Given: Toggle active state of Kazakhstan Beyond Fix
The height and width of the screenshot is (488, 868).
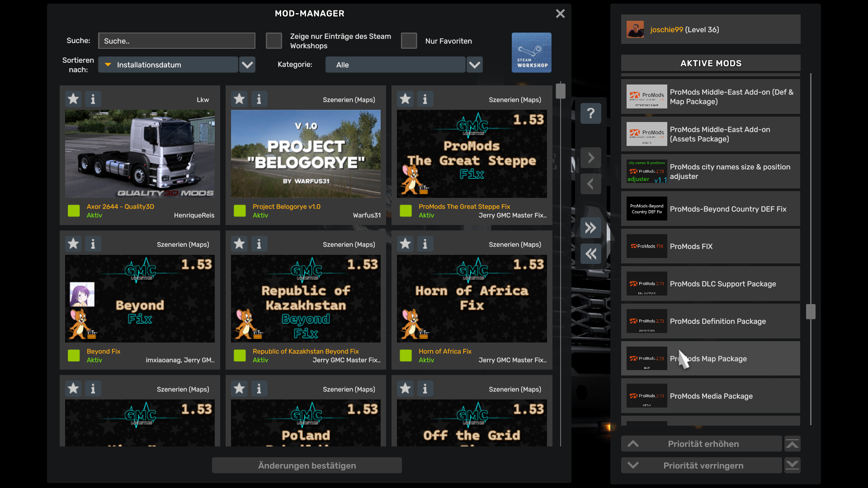Looking at the screenshot, I should click(240, 356).
